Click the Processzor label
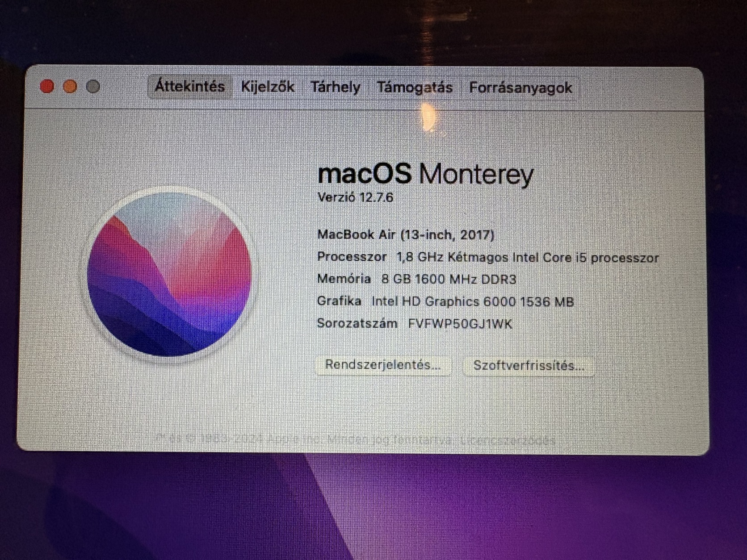 tap(352, 257)
